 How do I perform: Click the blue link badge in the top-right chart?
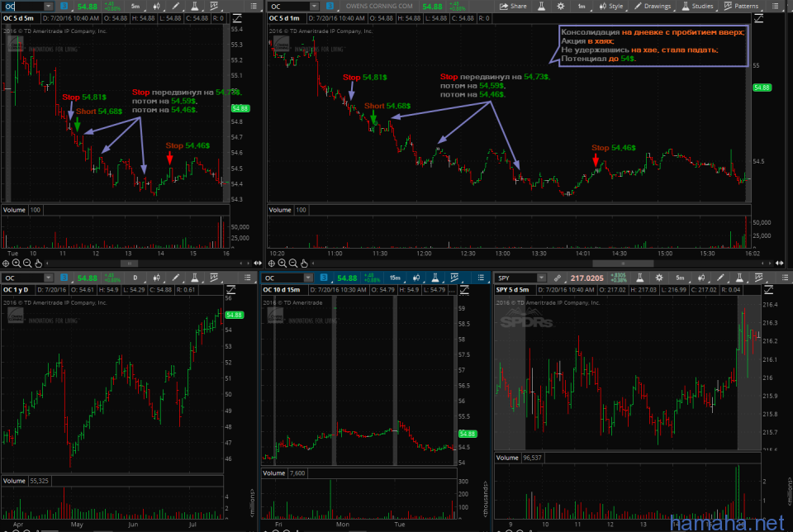click(330, 6)
